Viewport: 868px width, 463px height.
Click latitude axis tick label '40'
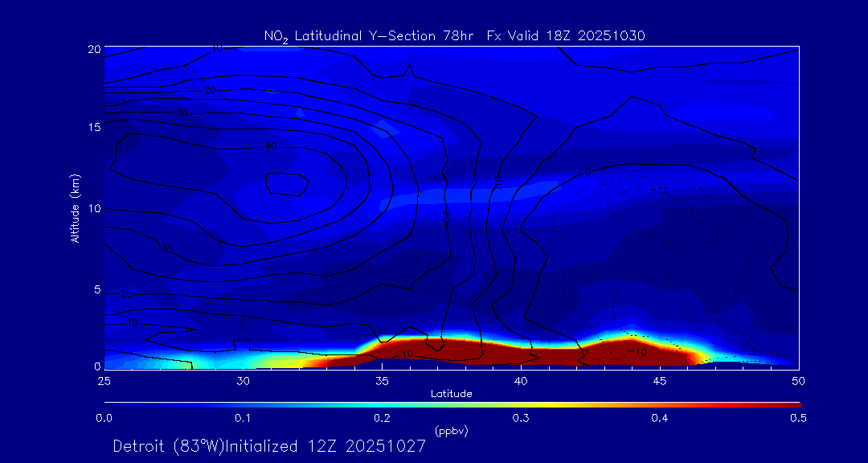pyautogui.click(x=520, y=381)
